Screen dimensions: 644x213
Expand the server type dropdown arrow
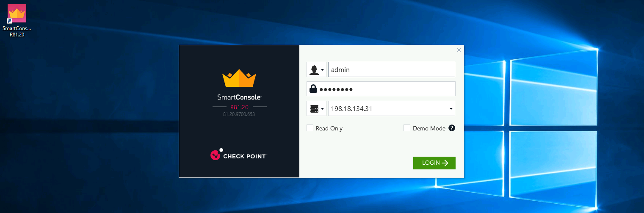point(323,109)
